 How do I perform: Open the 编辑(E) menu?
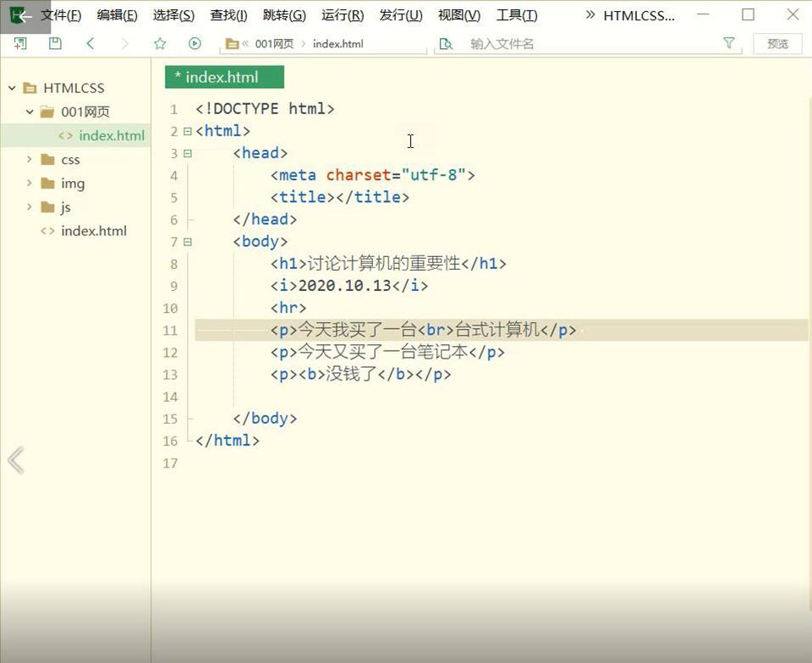(x=117, y=15)
